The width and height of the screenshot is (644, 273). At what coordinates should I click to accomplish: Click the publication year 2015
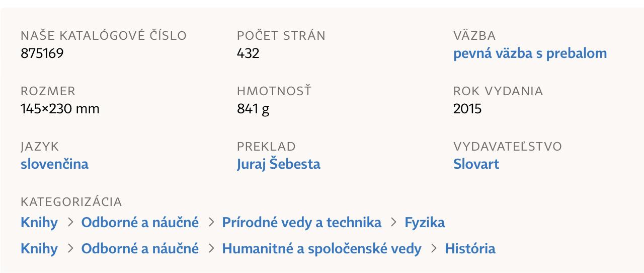467,109
